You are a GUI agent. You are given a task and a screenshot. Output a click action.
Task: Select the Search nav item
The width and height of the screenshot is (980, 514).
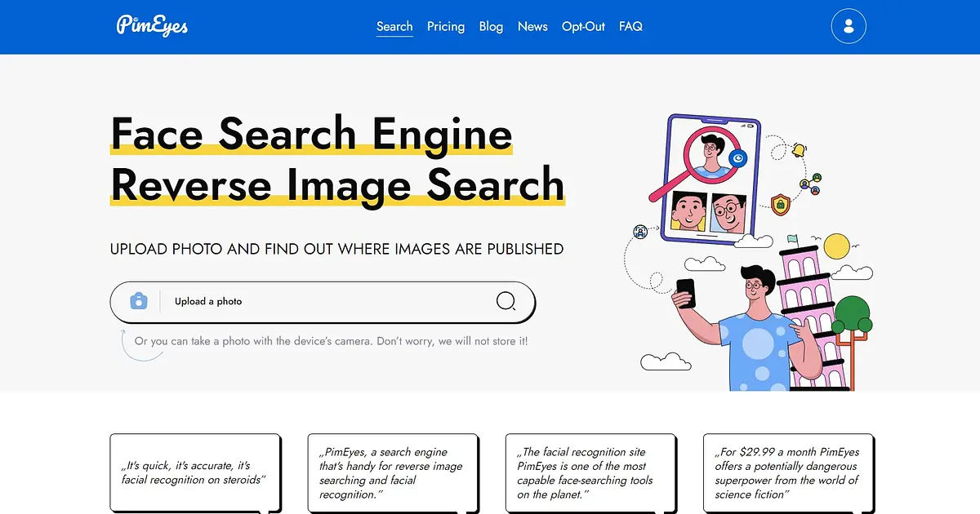(x=394, y=26)
